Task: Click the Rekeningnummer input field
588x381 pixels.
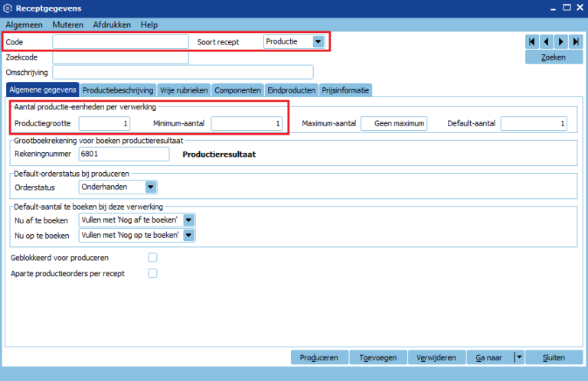Action: coord(123,154)
